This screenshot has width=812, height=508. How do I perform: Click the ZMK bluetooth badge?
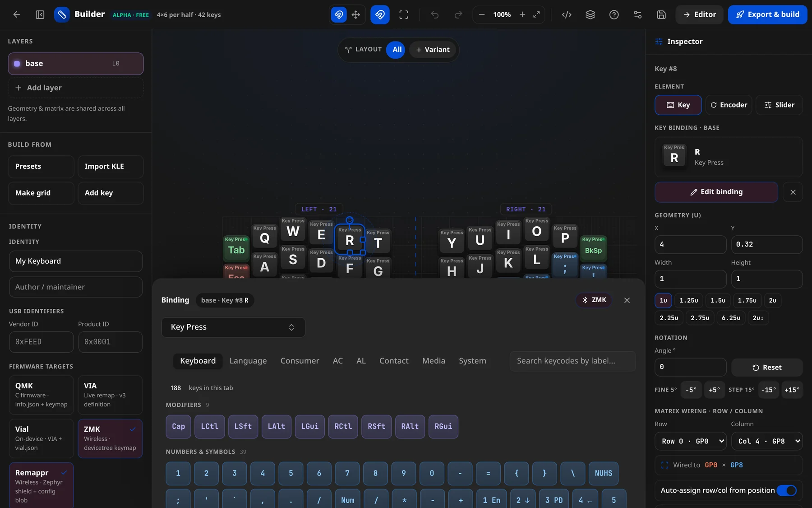pos(594,300)
